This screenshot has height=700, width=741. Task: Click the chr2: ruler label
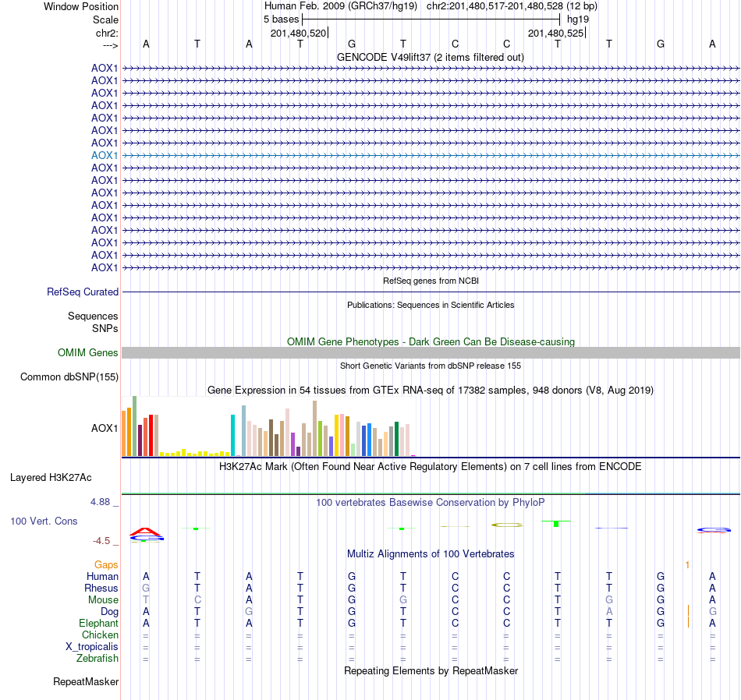(107, 33)
